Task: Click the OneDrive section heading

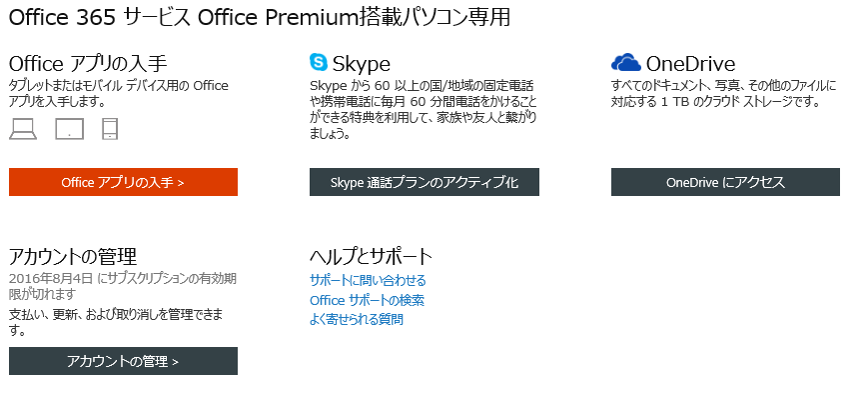Action: [x=690, y=64]
